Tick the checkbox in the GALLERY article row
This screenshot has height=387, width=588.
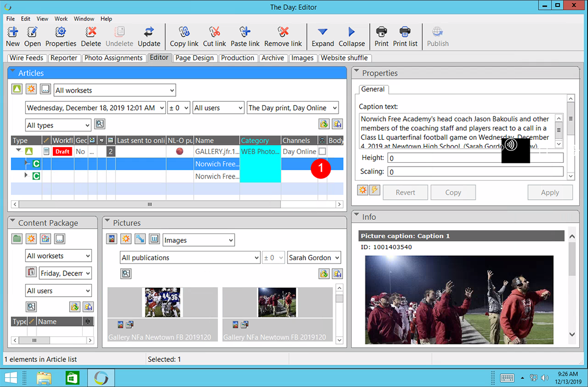point(322,151)
